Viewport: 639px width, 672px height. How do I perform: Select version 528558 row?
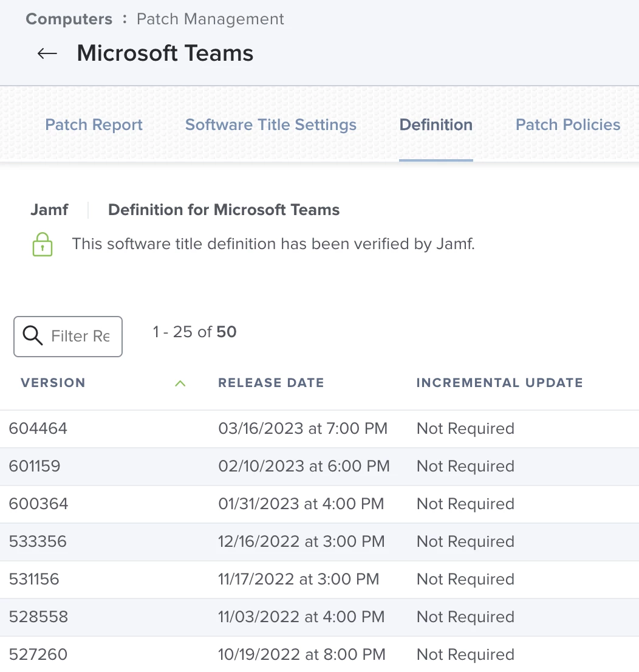point(319,617)
